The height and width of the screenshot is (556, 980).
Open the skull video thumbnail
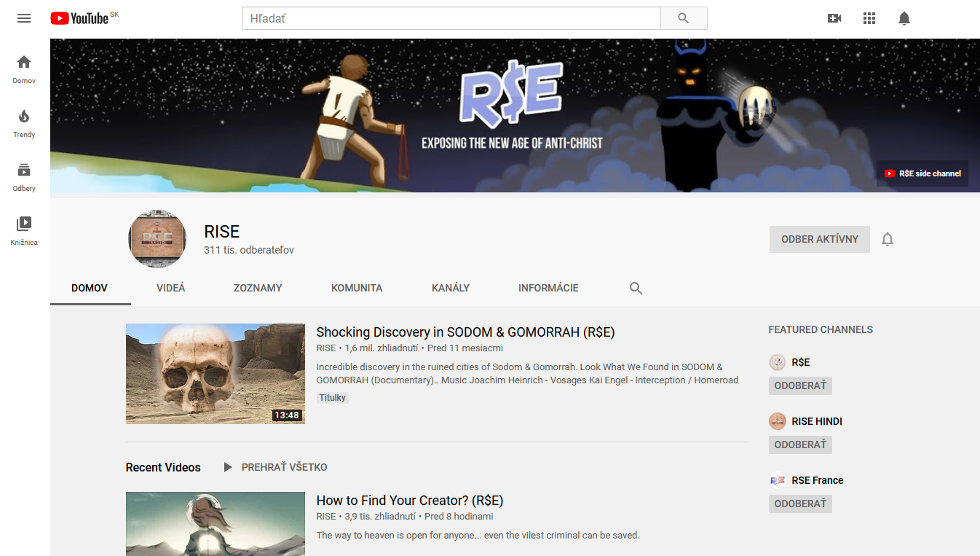click(x=216, y=374)
